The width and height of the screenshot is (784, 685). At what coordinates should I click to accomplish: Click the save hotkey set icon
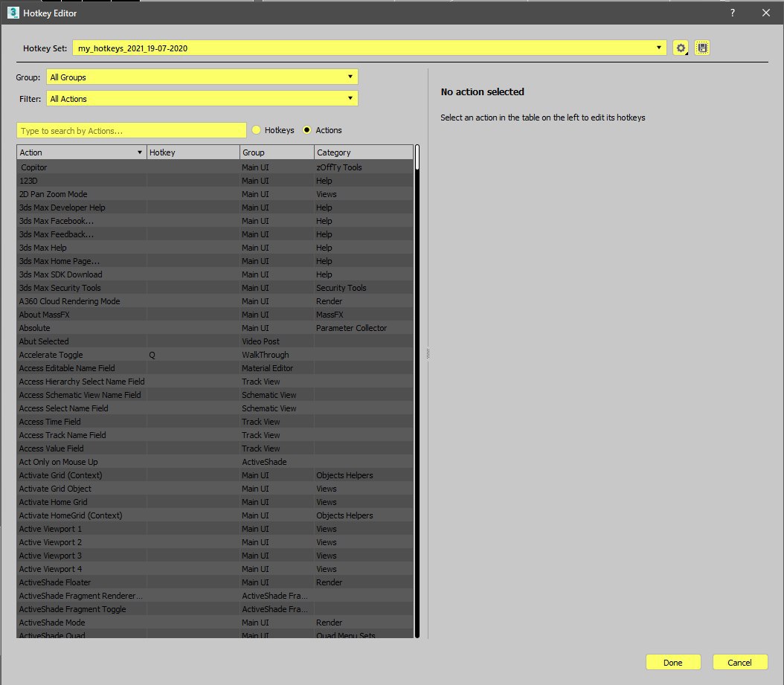tap(702, 48)
